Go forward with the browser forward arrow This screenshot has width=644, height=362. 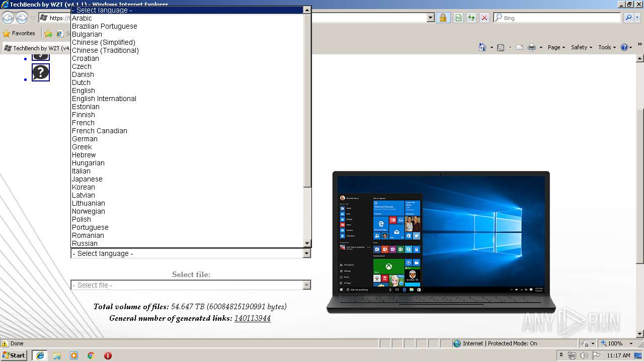coord(22,18)
